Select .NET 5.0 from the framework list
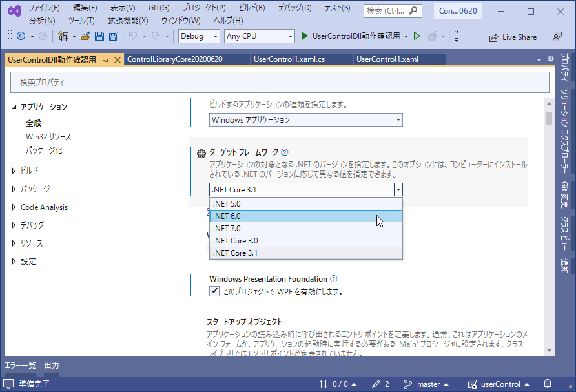 [306, 203]
